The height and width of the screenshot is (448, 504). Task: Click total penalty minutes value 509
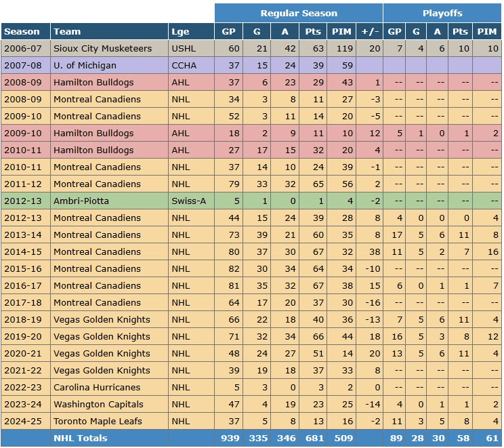click(x=343, y=438)
